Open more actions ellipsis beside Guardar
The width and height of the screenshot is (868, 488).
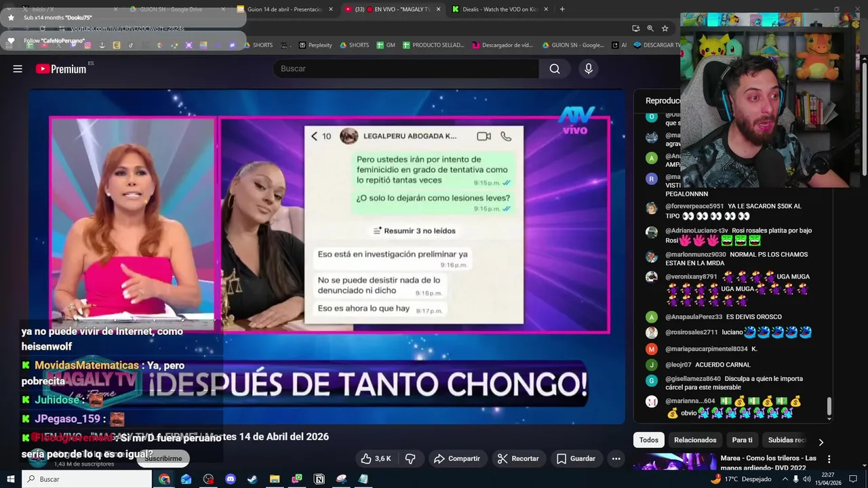pos(616,459)
